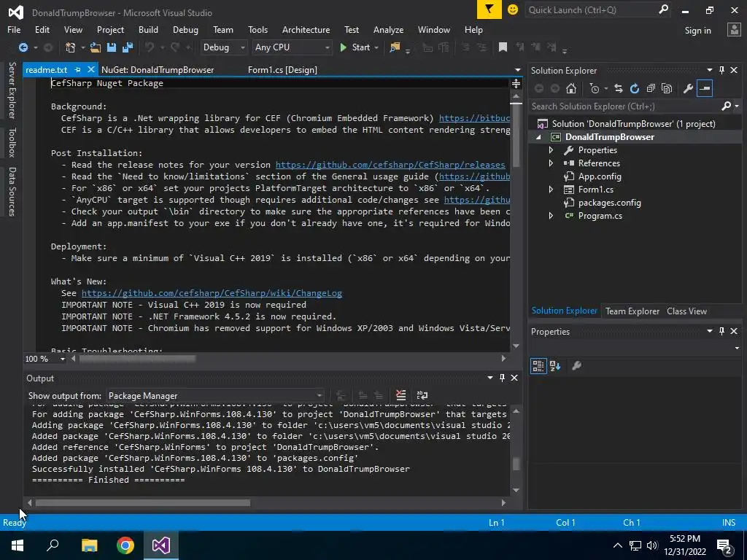Open the Start button dropdown arrow
The image size is (747, 560).
pos(376,47)
